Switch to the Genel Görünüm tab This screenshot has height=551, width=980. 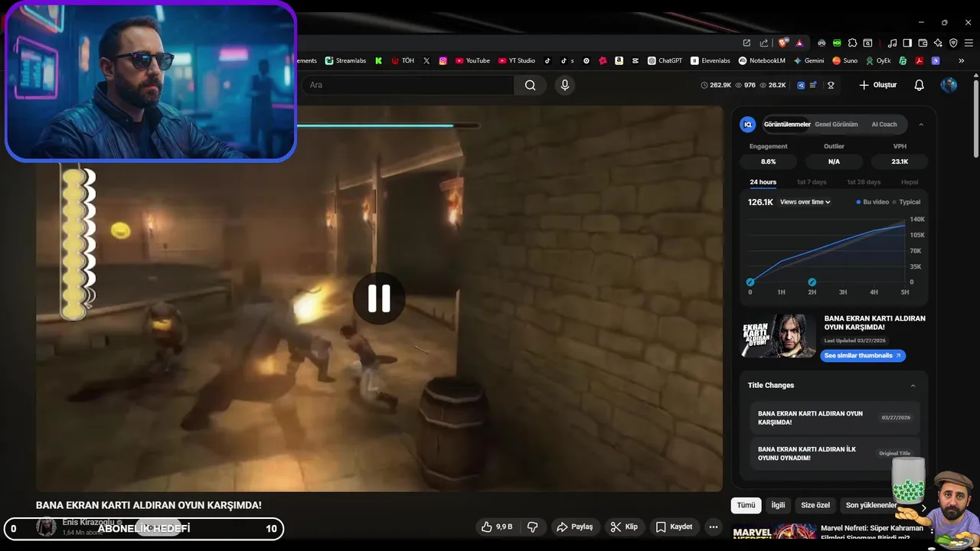(836, 124)
